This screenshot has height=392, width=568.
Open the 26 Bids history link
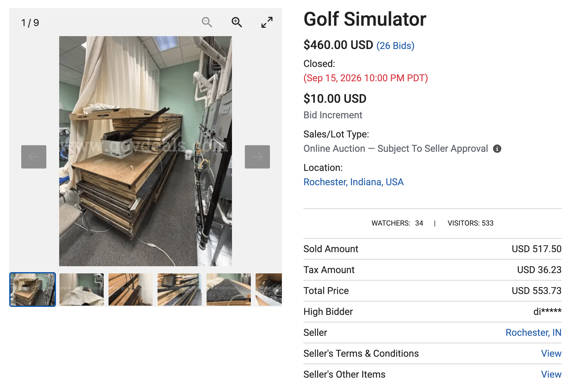[395, 46]
